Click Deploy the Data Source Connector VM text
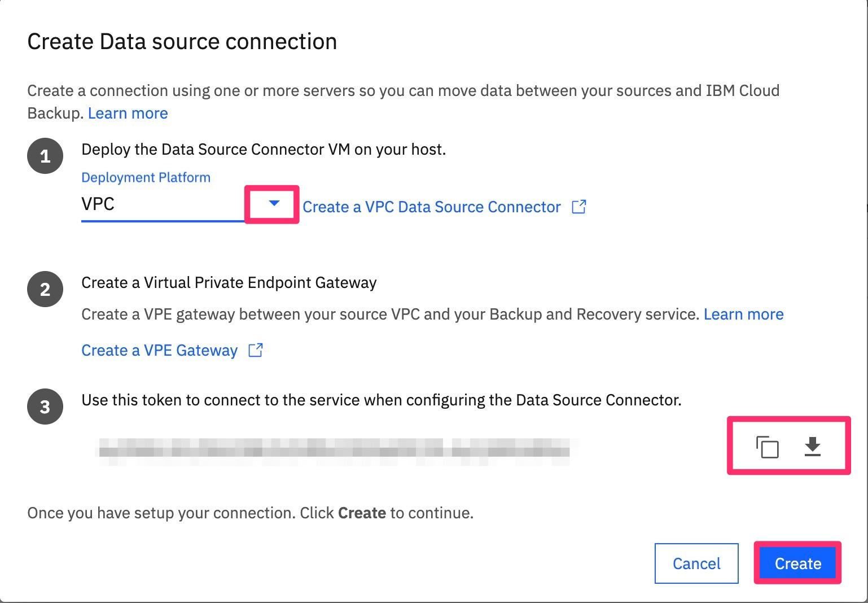Image resolution: width=868 pixels, height=603 pixels. [264, 149]
